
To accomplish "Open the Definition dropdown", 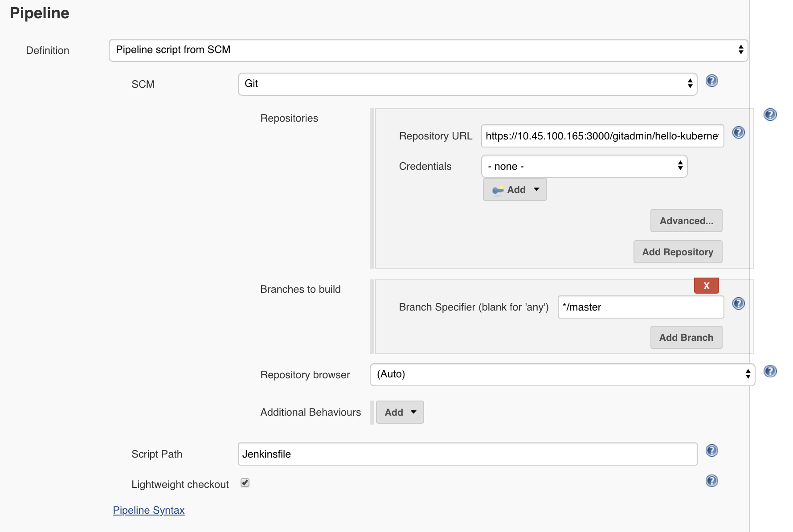I will click(x=428, y=50).
